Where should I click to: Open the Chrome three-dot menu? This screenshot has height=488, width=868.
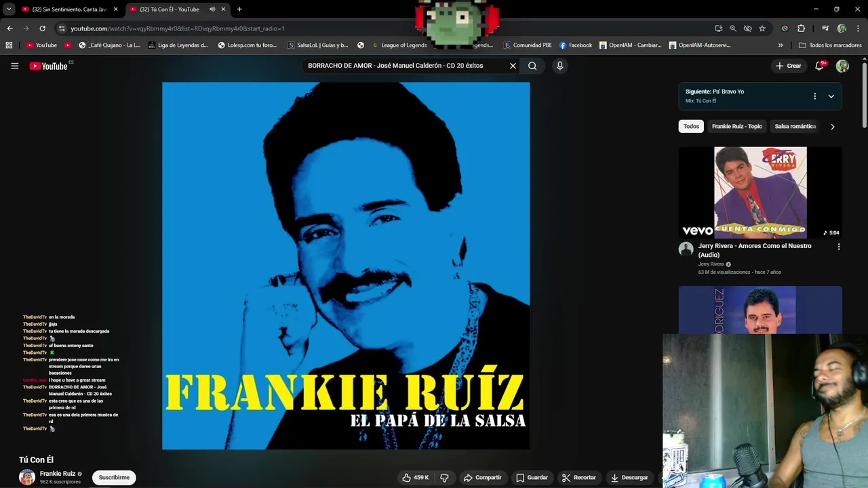coord(858,28)
